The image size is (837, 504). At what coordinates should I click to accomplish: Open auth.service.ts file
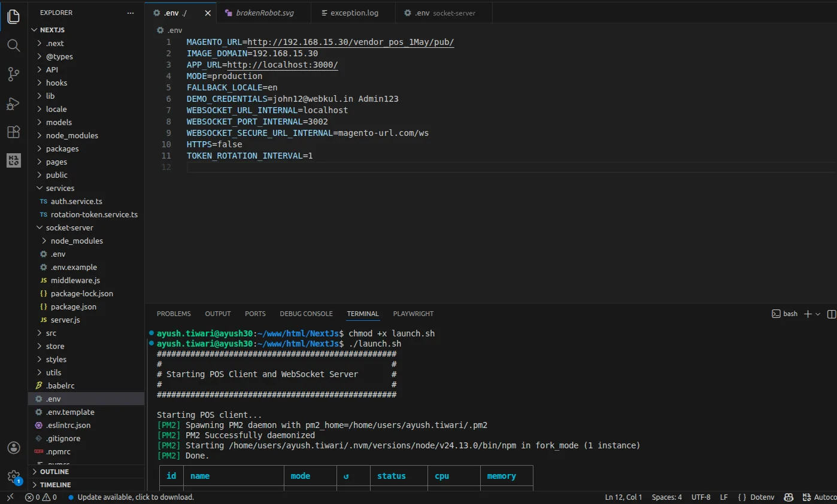(x=86, y=201)
